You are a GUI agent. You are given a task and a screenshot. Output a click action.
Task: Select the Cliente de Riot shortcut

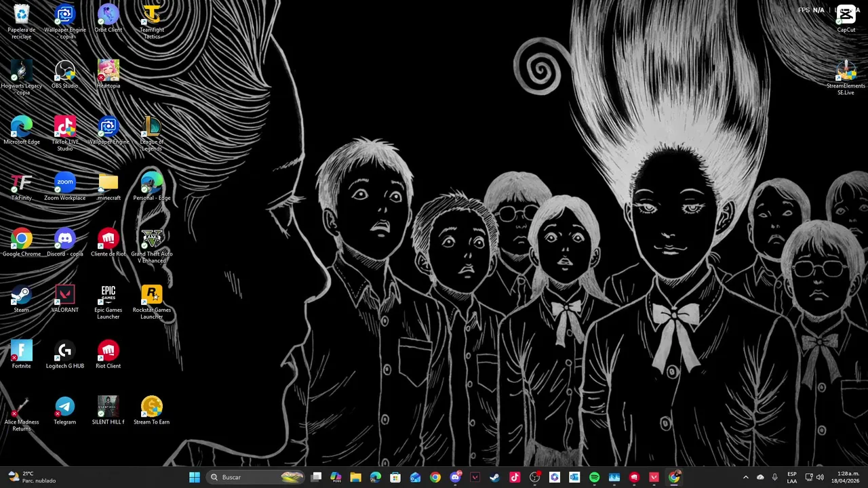coord(108,243)
